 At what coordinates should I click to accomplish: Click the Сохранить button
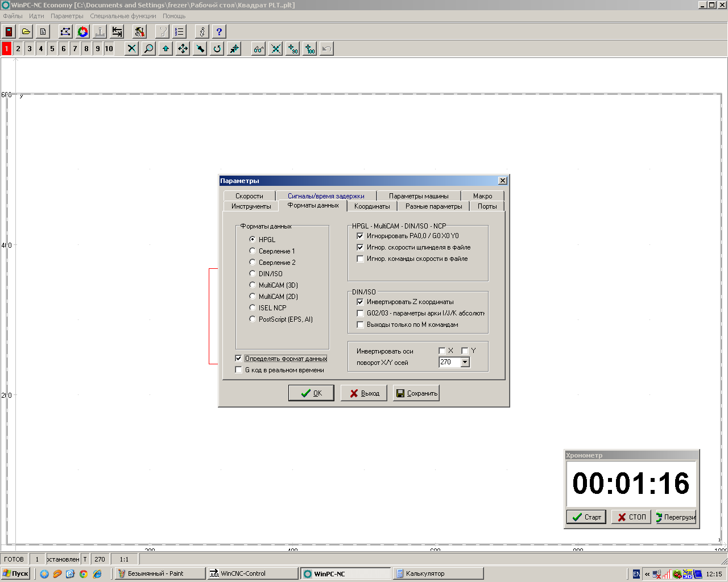[x=416, y=393]
